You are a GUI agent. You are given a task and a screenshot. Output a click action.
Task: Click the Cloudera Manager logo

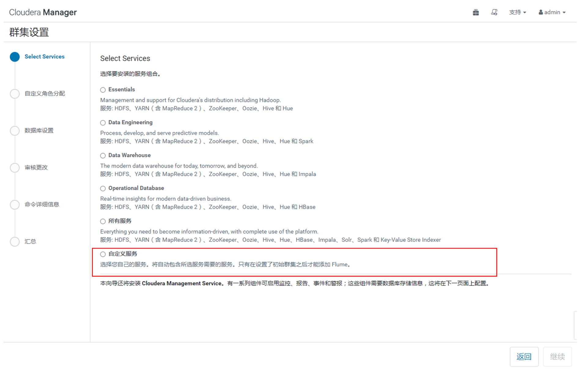click(43, 12)
